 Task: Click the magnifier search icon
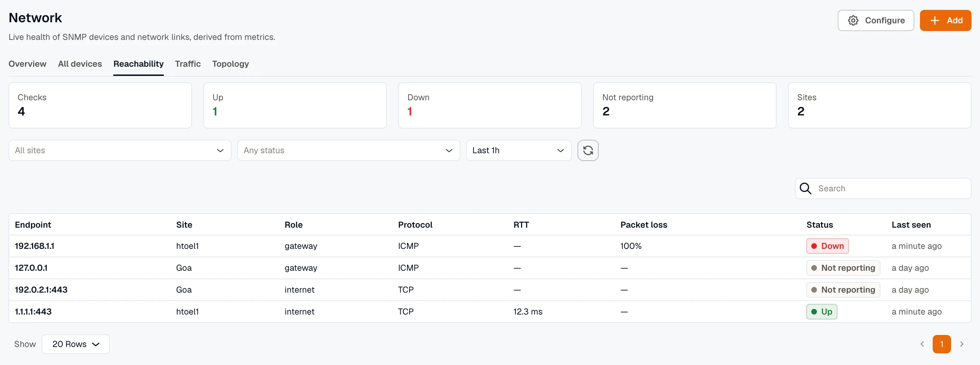click(x=805, y=188)
